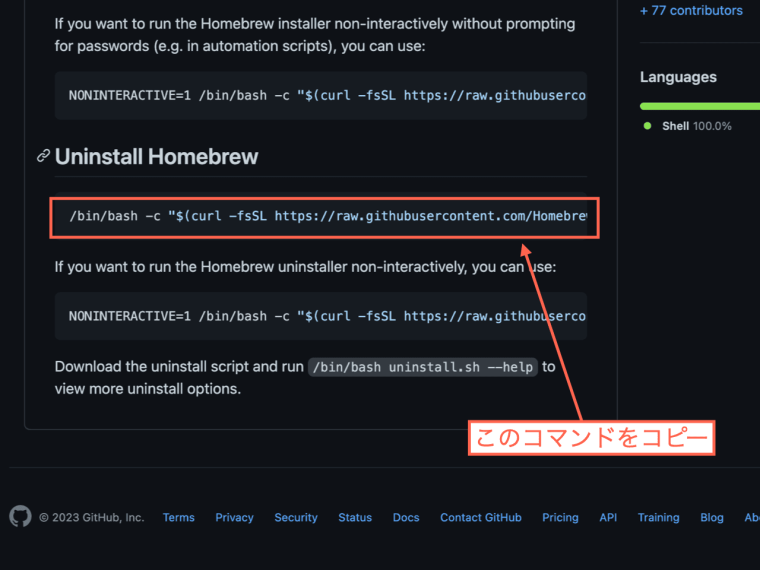
Task: Click the Terms footer link
Action: click(x=178, y=518)
